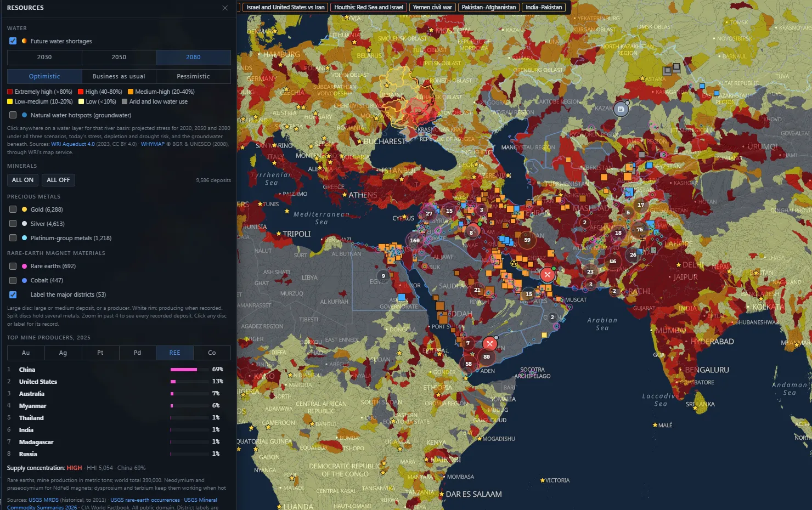The height and width of the screenshot is (510, 812).
Task: Select Yemen civil war conflict tag
Action: click(x=432, y=7)
